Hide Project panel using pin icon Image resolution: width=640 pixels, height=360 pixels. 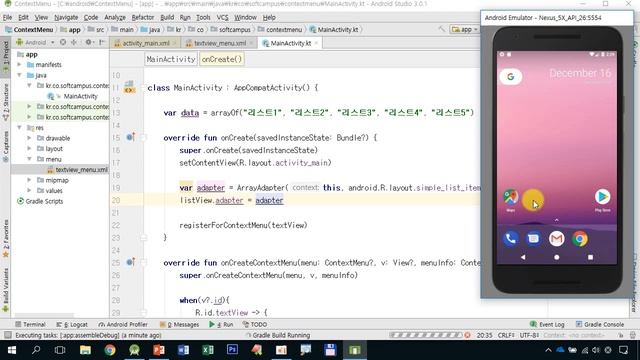[102, 42]
